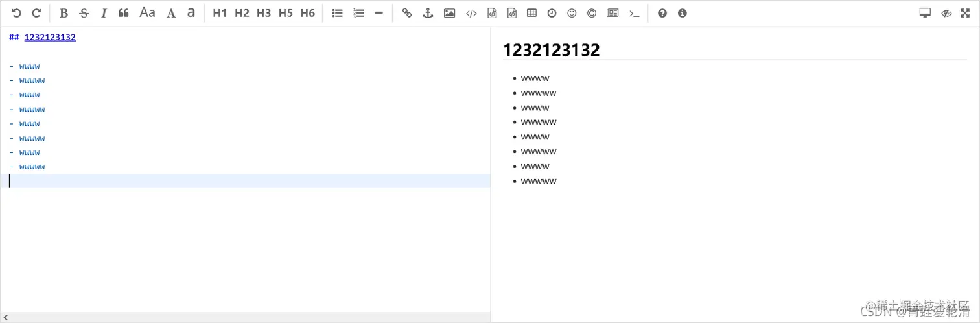Open the editor info dialog
This screenshot has width=980, height=323.
[682, 13]
